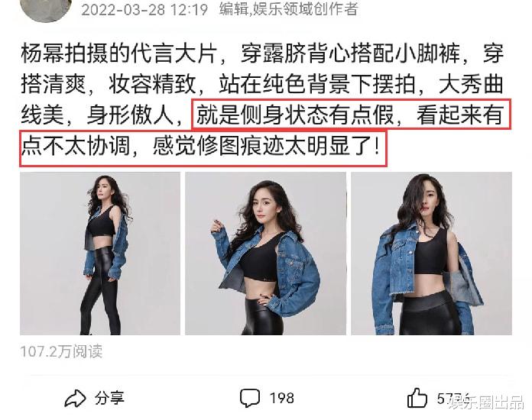Click the 分享 label
This screenshot has height=420, width=532.
coord(109,398)
